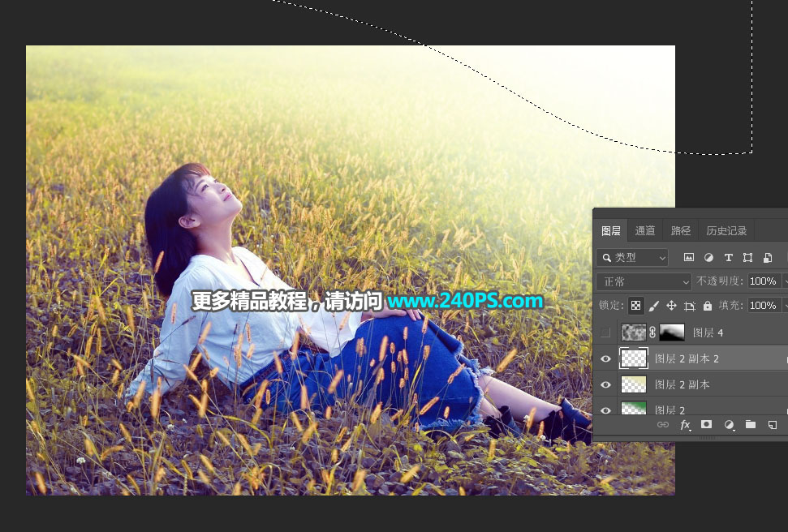Hide the 图层 2 layer
This screenshot has height=532, width=788.
click(x=605, y=410)
